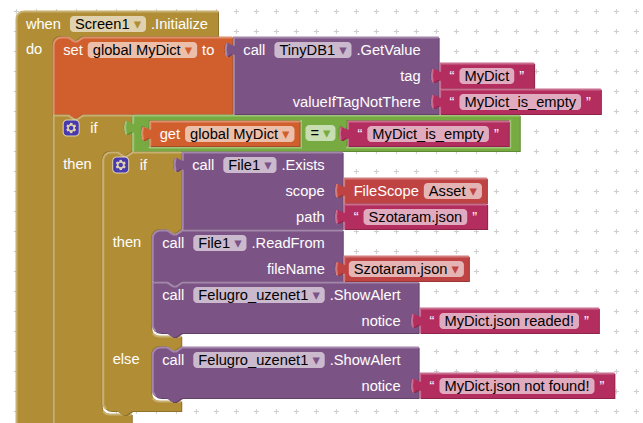The height and width of the screenshot is (423, 643).
Task: Edit the "MyDict" tag text field
Action: 487,76
